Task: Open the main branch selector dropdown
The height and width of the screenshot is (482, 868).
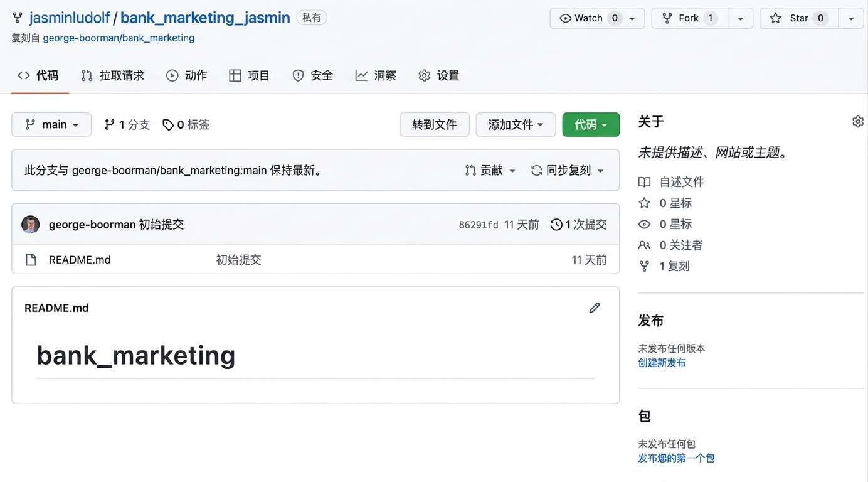Action: [51, 124]
